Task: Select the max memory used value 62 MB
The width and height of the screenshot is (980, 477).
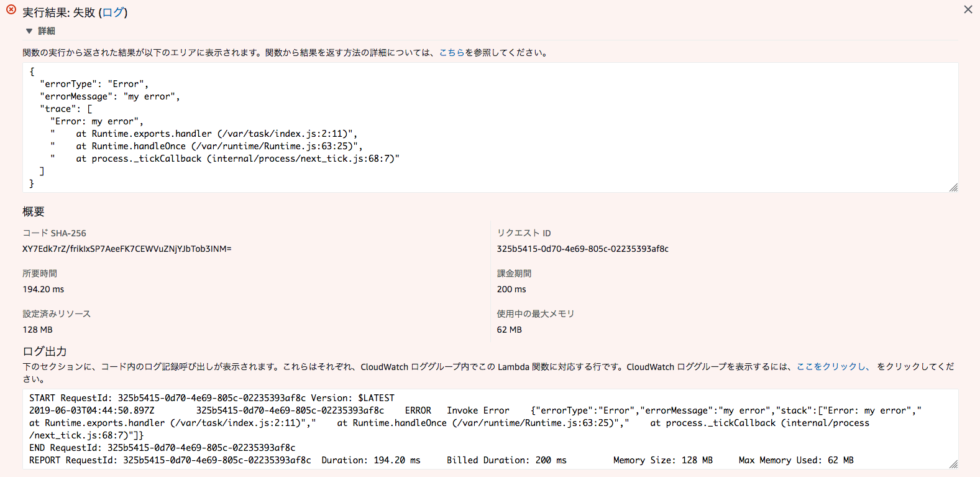Action: [x=510, y=330]
